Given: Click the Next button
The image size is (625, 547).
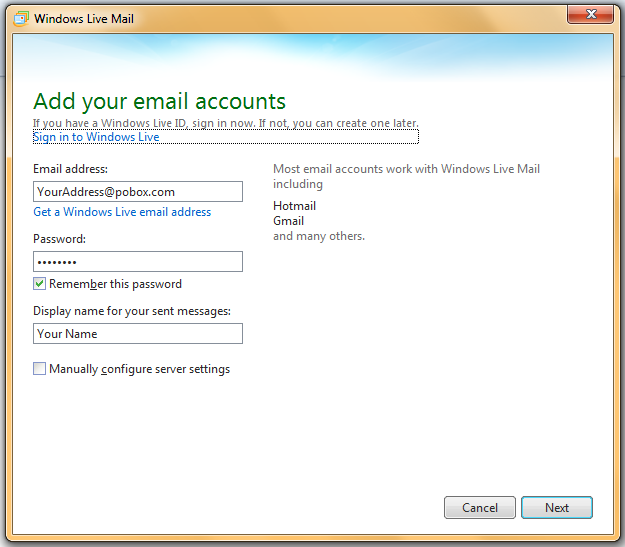Looking at the screenshot, I should tap(557, 508).
